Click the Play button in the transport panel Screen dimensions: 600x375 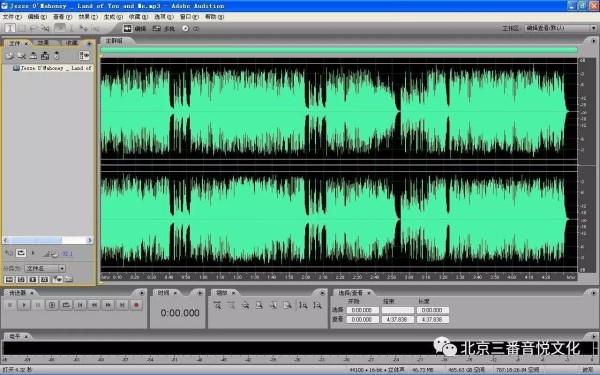coord(24,305)
